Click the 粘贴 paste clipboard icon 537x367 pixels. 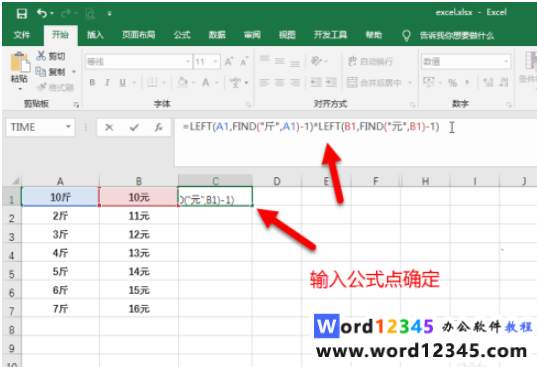coord(20,62)
